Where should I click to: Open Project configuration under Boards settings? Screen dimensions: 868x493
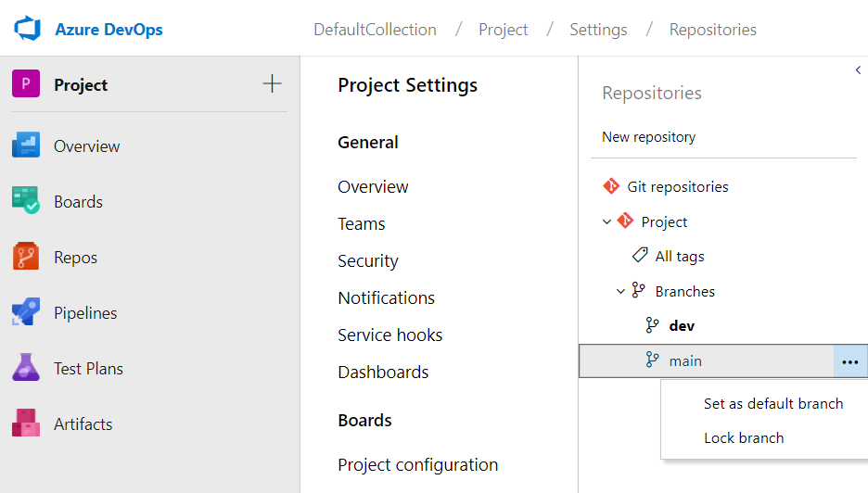417,464
